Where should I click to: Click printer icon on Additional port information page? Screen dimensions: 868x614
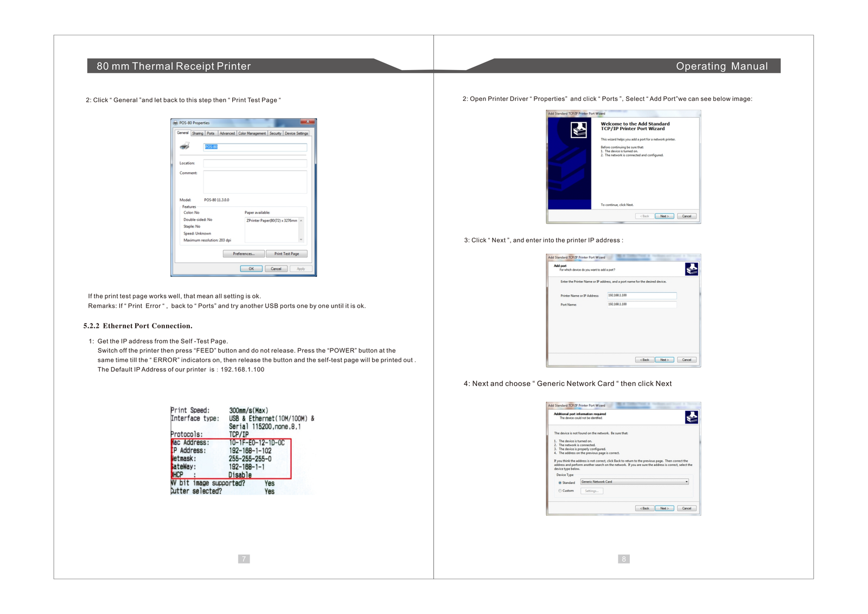[691, 417]
